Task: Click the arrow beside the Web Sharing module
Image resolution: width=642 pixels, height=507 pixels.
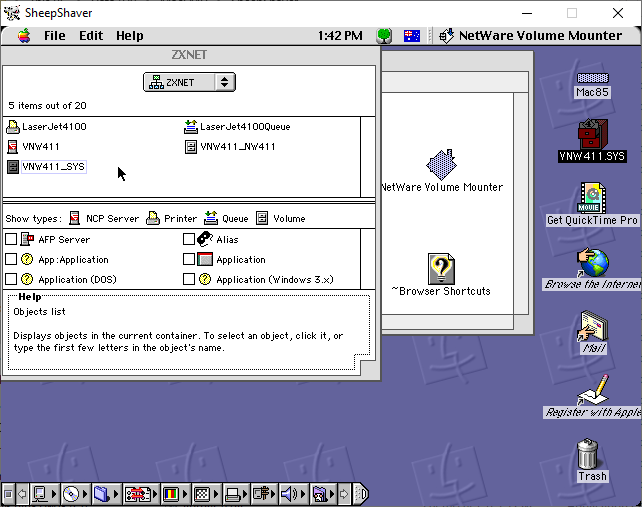Action: coord(332,494)
